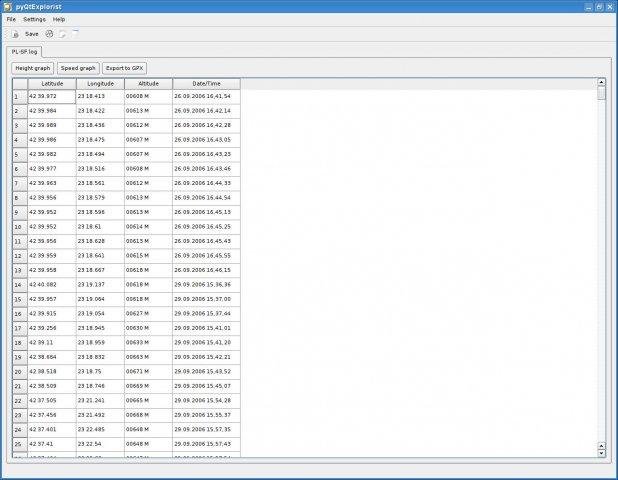Click altitude cell 00671 M in row 20

coord(149,372)
